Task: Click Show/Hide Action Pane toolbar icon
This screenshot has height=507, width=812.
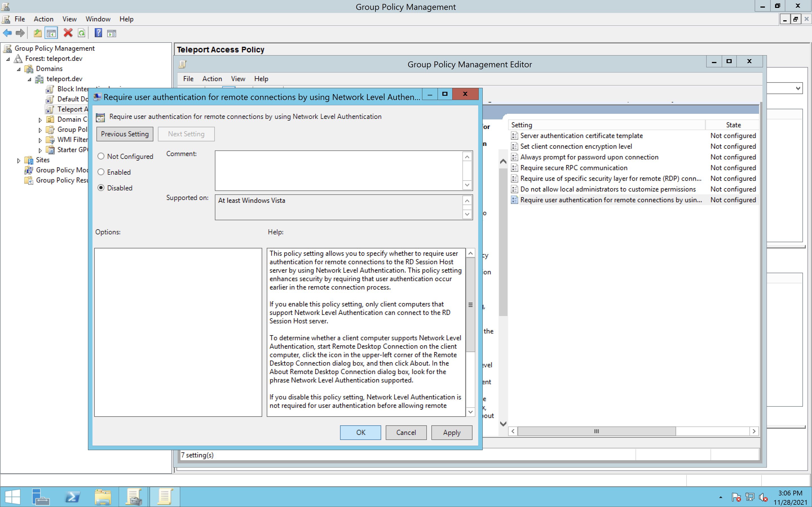Action: [x=112, y=33]
